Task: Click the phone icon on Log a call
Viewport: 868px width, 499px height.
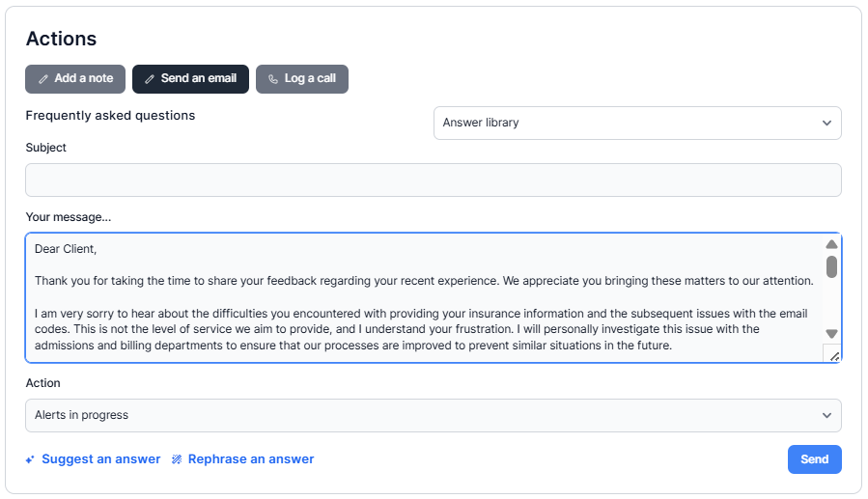Action: pos(273,79)
